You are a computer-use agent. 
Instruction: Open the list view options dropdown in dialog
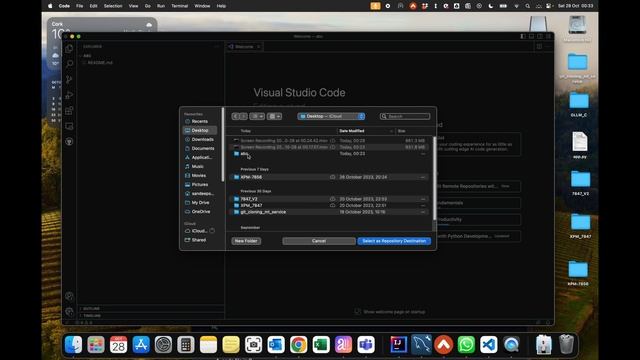click(257, 116)
